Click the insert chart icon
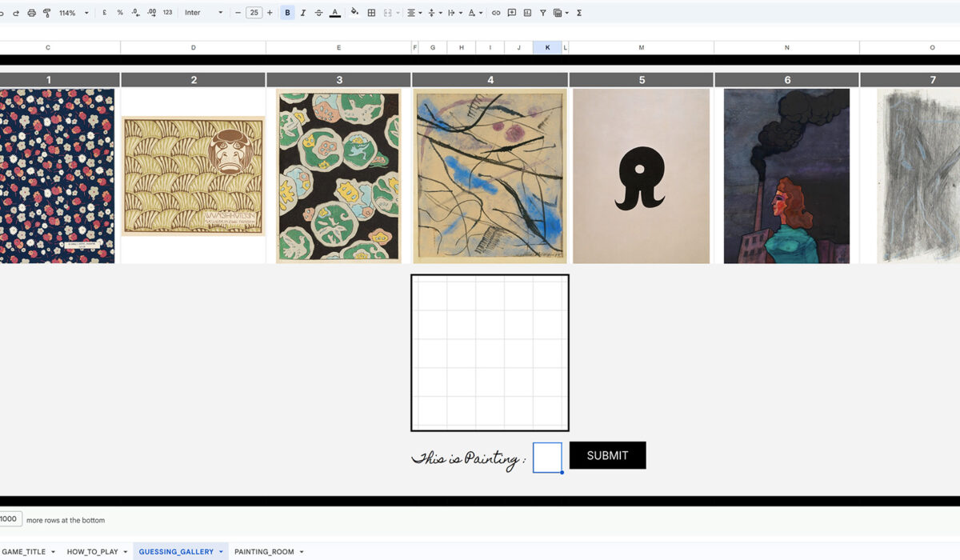The height and width of the screenshot is (560, 960). pyautogui.click(x=527, y=13)
